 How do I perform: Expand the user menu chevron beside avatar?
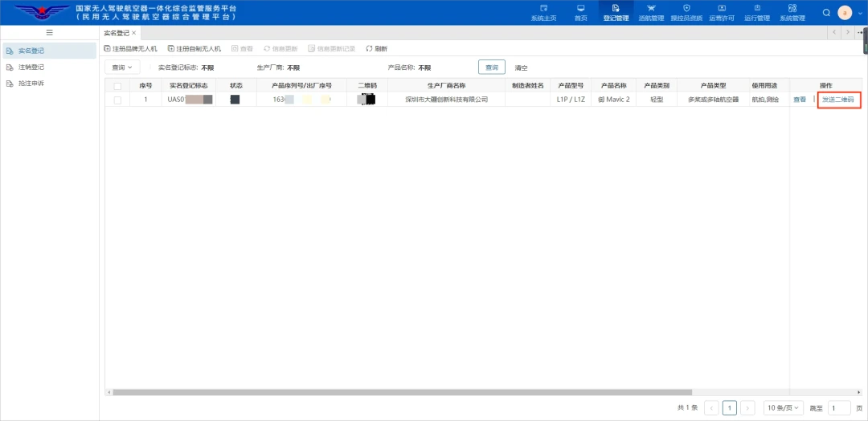(x=859, y=14)
